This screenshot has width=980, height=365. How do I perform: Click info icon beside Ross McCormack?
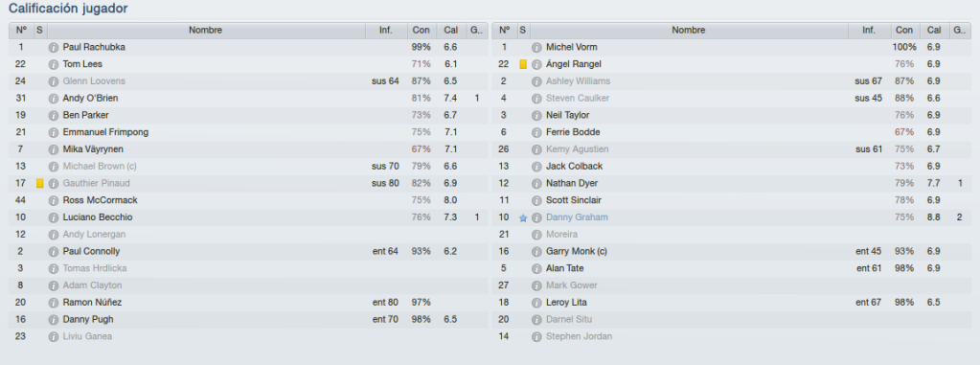tap(54, 200)
